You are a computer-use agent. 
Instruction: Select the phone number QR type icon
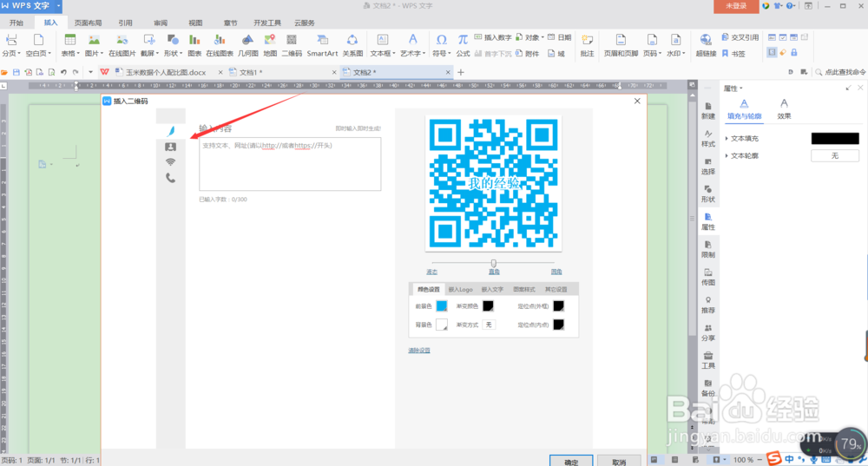[x=170, y=178]
